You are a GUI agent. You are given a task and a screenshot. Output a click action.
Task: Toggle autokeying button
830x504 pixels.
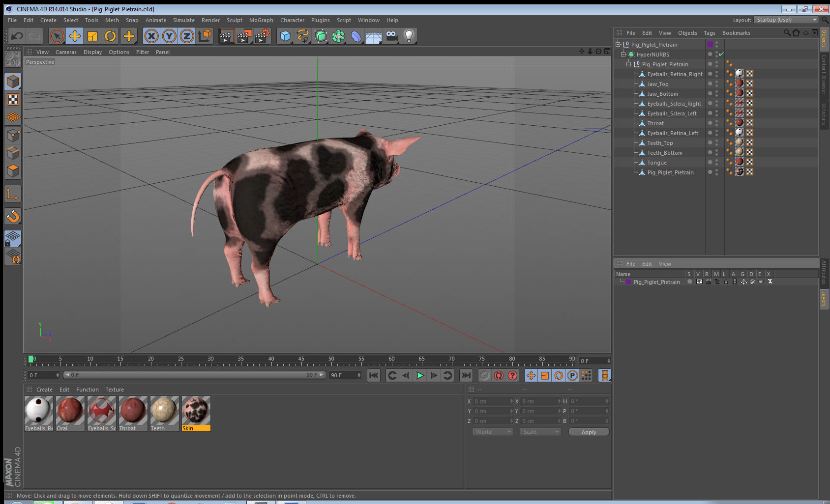499,375
